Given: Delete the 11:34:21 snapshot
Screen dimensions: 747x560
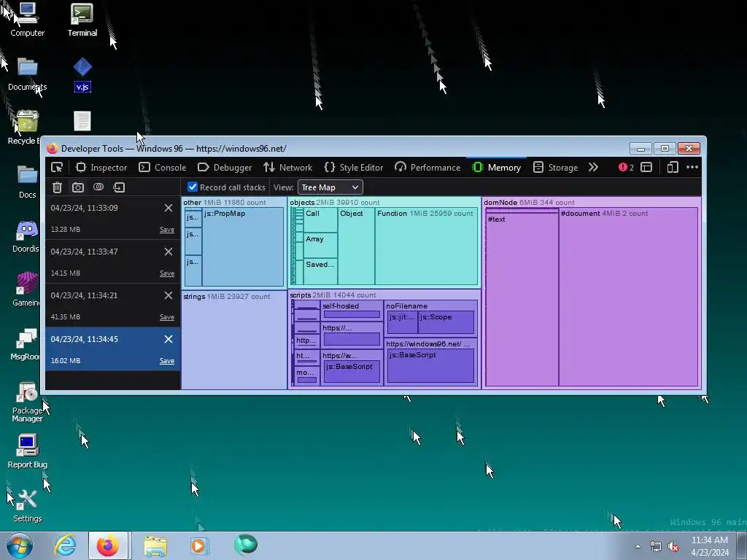Looking at the screenshot, I should tap(169, 296).
